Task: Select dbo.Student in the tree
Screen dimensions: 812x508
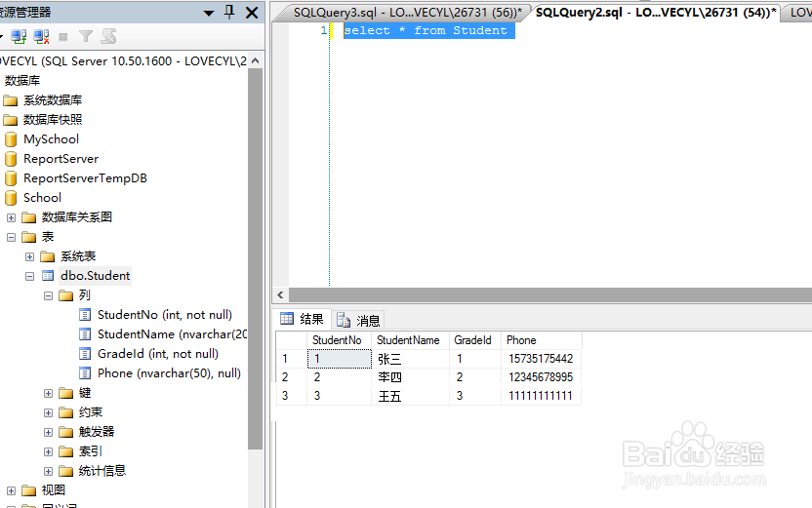Action: (x=96, y=276)
